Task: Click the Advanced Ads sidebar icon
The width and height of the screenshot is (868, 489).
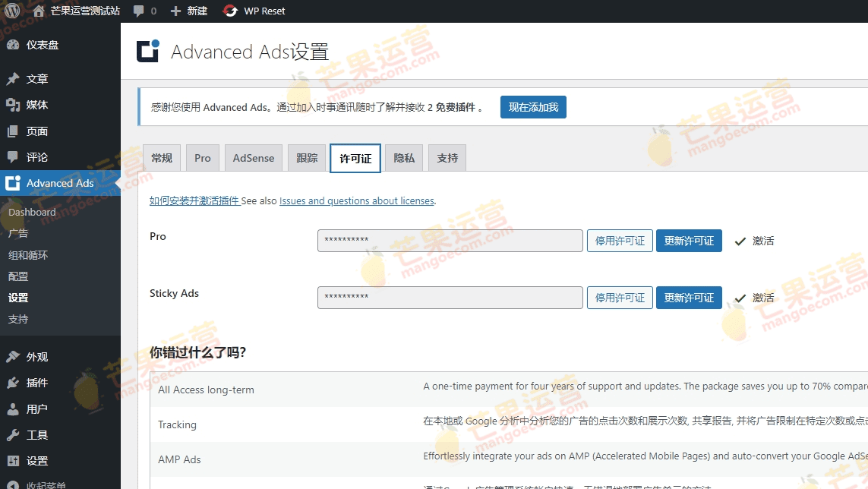Action: (13, 183)
